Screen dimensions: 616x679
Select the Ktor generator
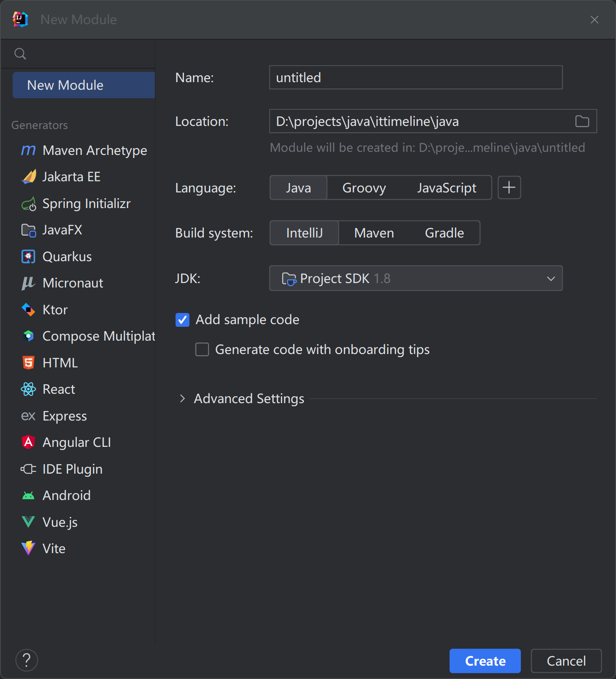[x=84, y=309]
